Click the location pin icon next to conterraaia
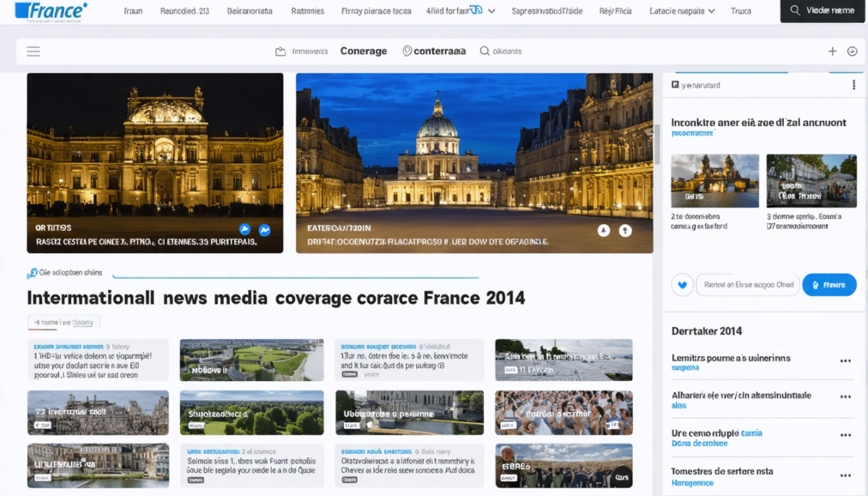Image resolution: width=868 pixels, height=496 pixels. [407, 51]
